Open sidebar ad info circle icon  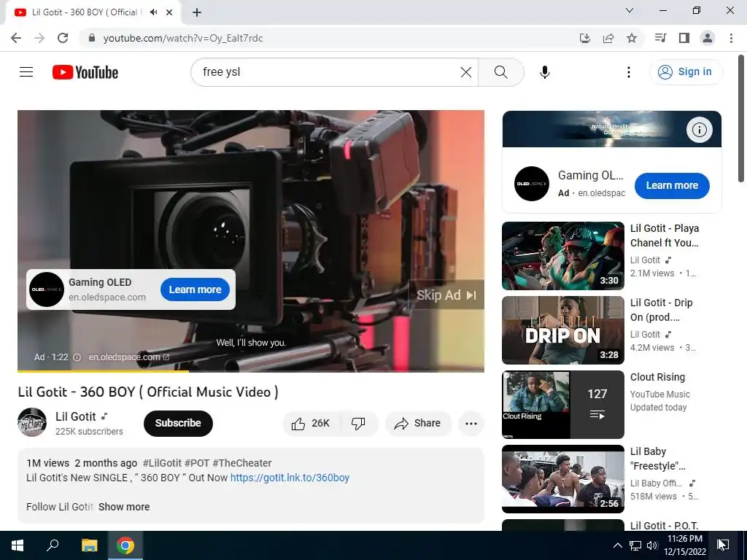tap(699, 130)
